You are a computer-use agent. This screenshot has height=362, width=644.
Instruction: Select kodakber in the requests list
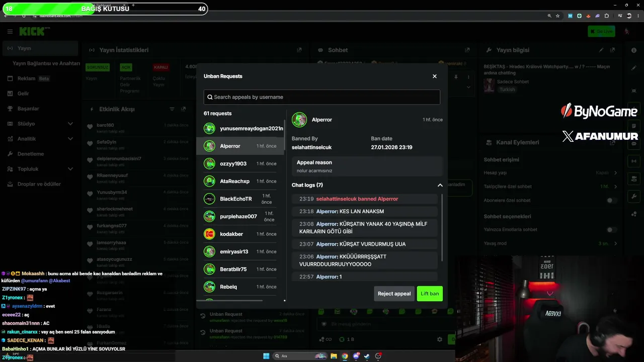[x=240, y=234]
